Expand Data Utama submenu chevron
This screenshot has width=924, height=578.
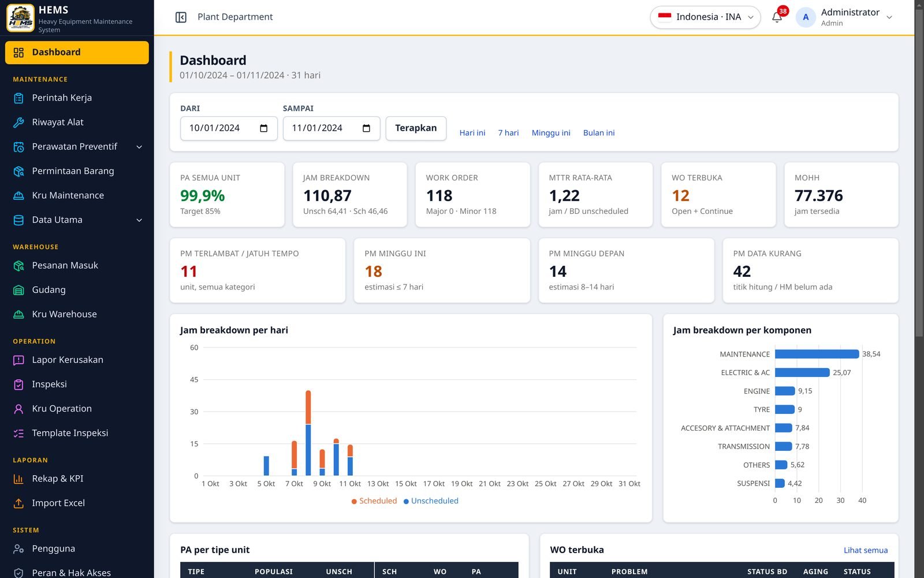(x=139, y=220)
